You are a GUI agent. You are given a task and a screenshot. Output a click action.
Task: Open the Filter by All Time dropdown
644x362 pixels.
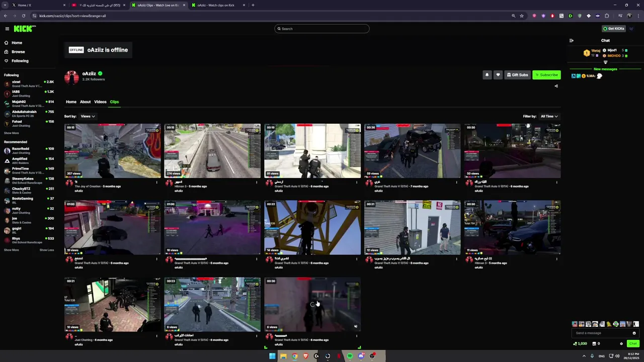pyautogui.click(x=549, y=116)
